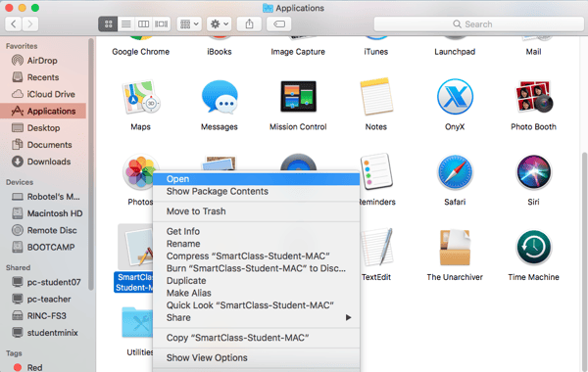Select Macintosh HD in the sidebar
Screen dimensions: 588x372
[x=43, y=213]
